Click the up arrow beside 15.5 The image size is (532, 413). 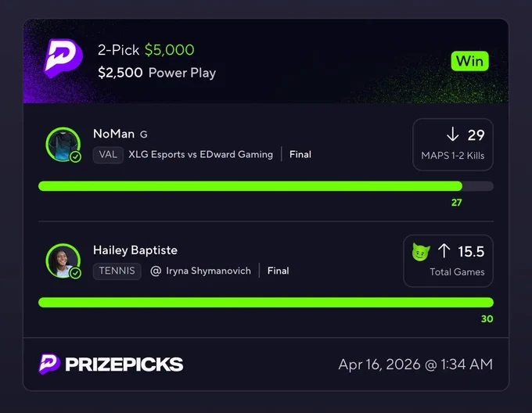pyautogui.click(x=444, y=251)
